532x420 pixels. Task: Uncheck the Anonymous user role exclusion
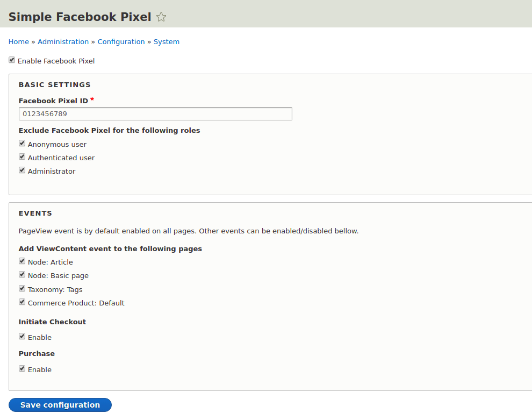tap(22, 143)
